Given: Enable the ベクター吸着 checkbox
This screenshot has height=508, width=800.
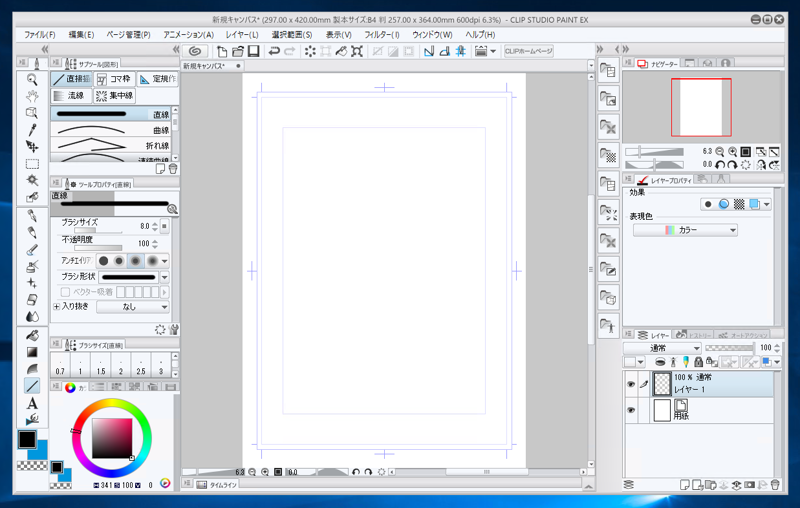Looking at the screenshot, I should click(65, 292).
